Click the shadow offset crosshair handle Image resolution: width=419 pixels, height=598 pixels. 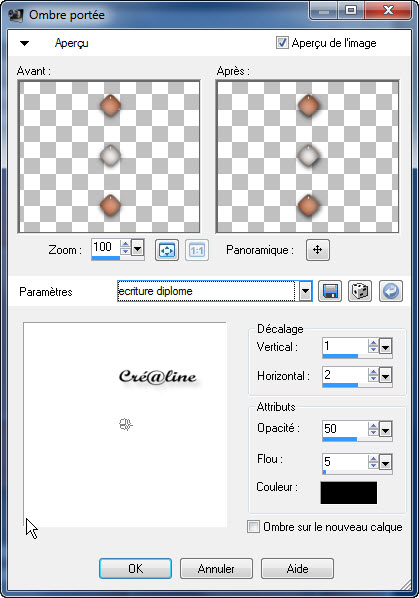tap(125, 424)
